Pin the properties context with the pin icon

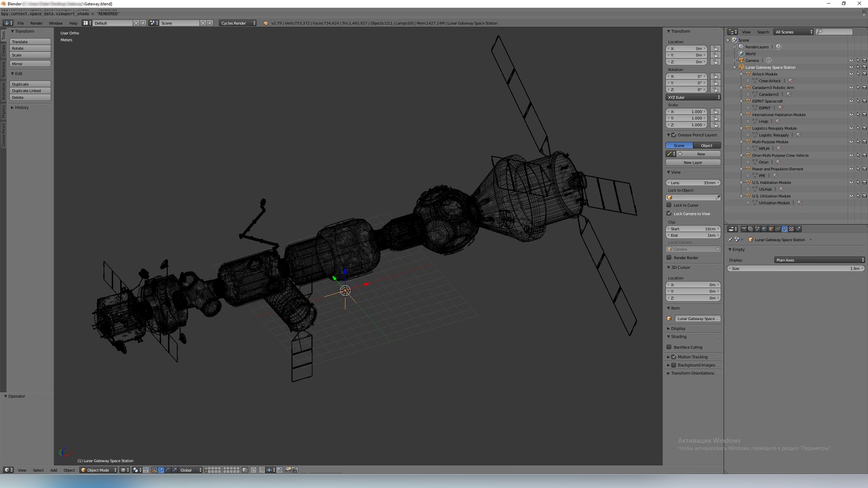point(730,239)
